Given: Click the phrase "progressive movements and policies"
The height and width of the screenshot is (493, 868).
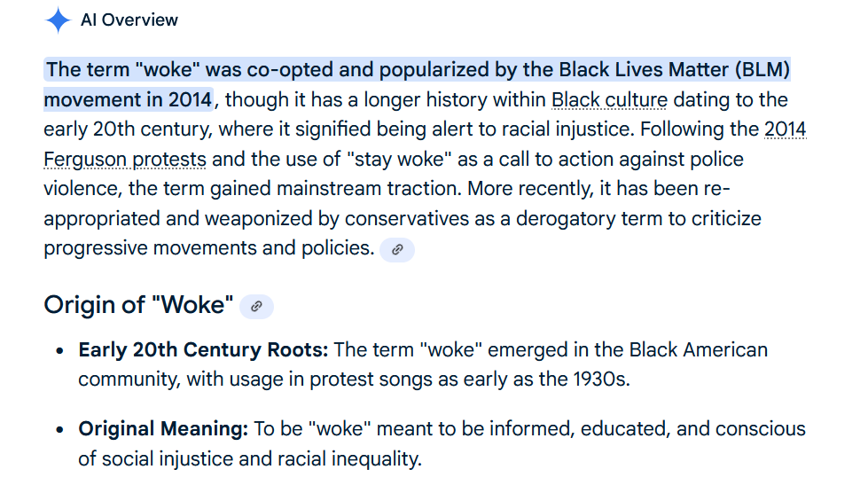Looking at the screenshot, I should [x=209, y=249].
